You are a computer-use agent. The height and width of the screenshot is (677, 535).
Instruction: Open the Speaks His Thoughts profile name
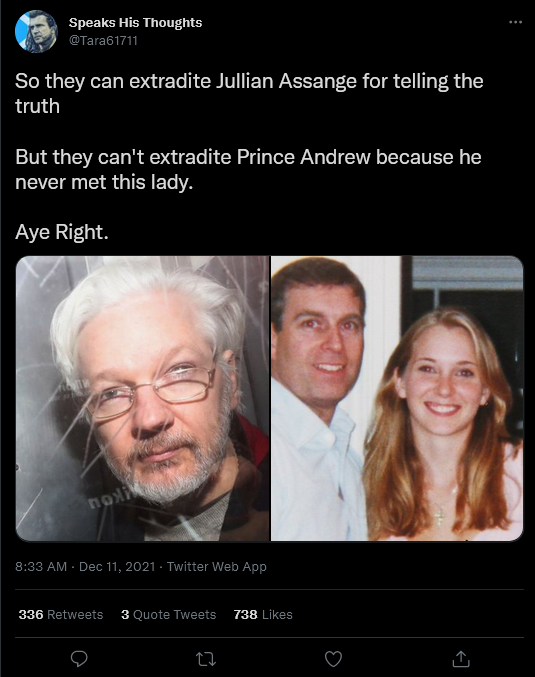pos(136,22)
